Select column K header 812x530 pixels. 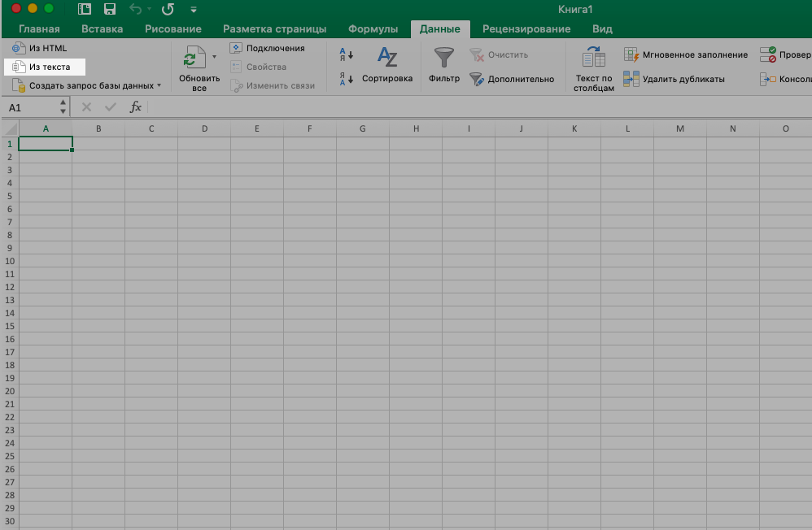tap(574, 129)
